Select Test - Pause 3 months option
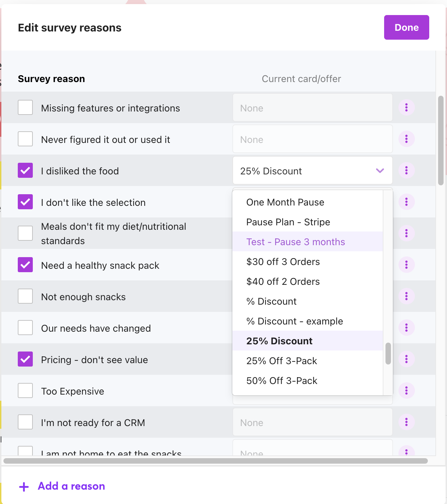This screenshot has height=504, width=447. click(x=296, y=242)
